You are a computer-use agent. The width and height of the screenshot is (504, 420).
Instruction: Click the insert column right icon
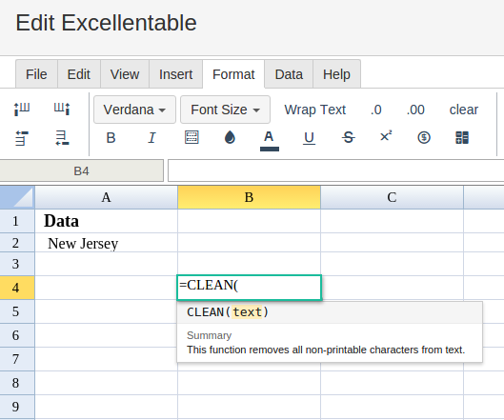pyautogui.click(x=62, y=110)
